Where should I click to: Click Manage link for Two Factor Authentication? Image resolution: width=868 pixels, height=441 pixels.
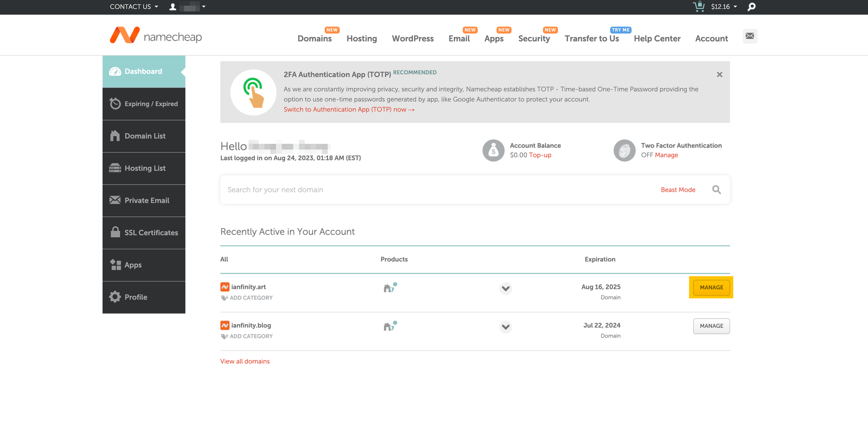[666, 155]
